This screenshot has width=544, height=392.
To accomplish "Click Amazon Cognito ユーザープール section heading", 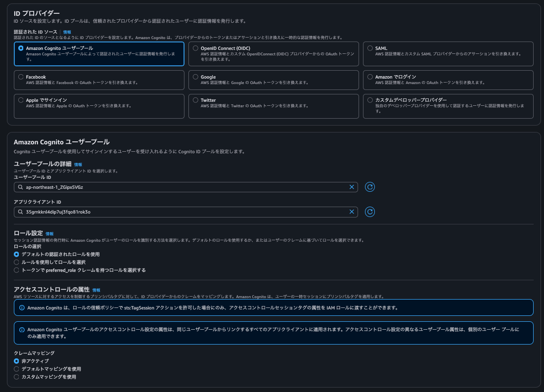I will point(62,142).
